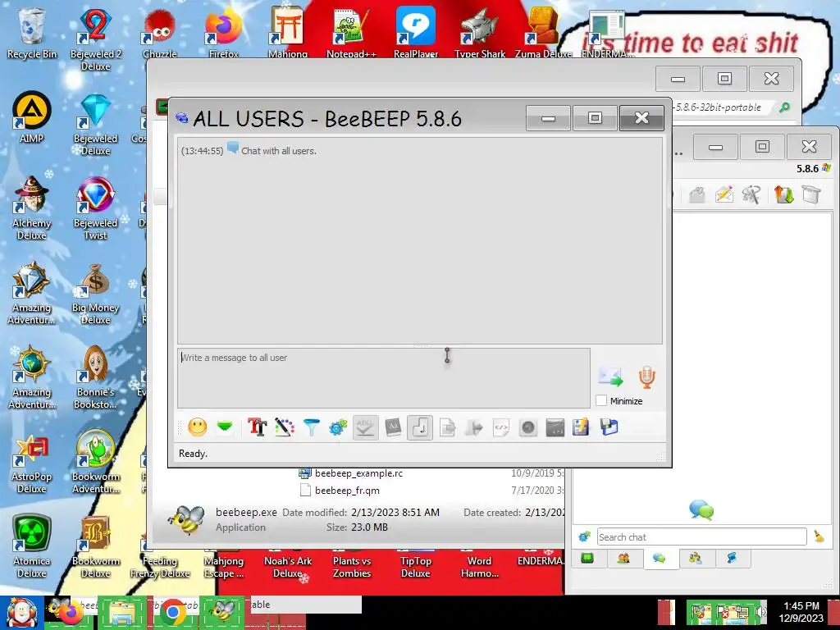The image size is (840, 630).
Task: Select the Big Money Deluxe desktop shortcut
Action: pos(95,293)
